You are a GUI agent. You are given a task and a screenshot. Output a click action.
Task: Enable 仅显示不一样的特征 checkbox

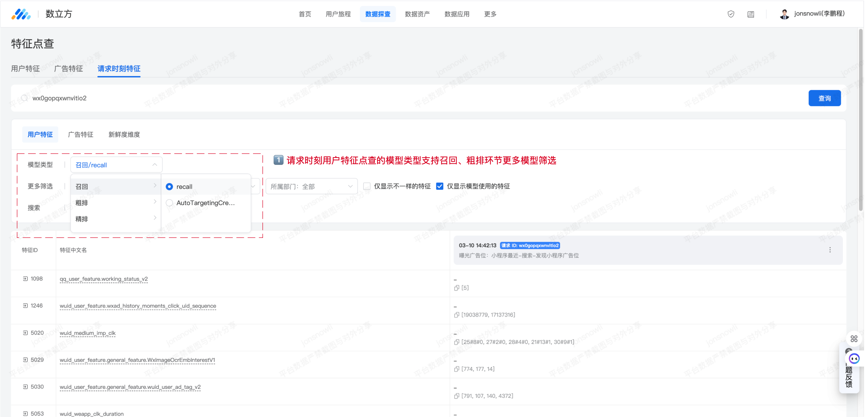367,186
